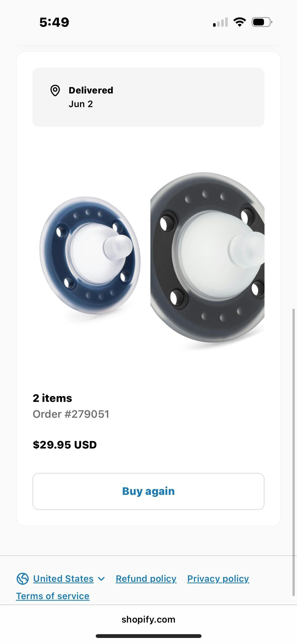Tap the Delivered Jun 2 status card
This screenshot has height=644, width=297.
148,97
